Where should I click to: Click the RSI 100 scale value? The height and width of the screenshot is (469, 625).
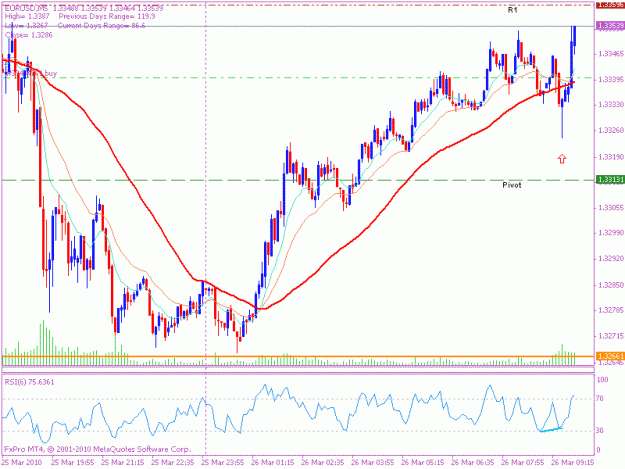point(603,380)
